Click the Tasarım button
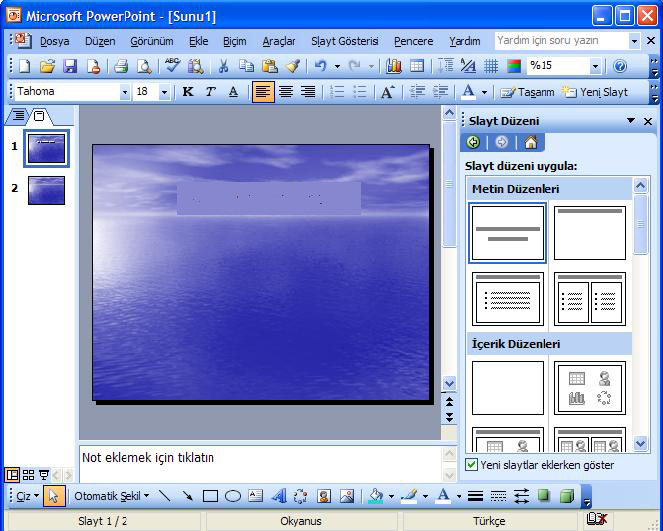The image size is (663, 531). point(527,92)
